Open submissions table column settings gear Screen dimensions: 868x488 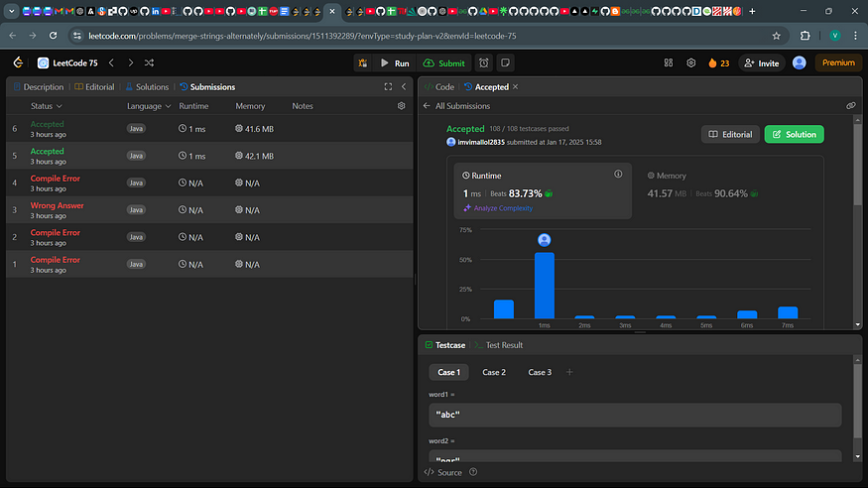tap(402, 106)
